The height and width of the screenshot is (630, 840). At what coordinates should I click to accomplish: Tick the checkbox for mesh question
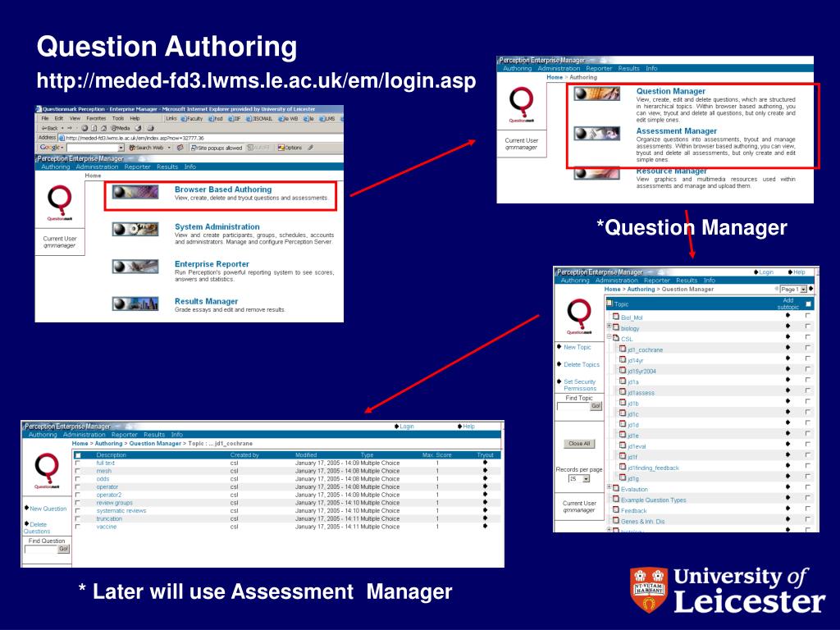(x=78, y=471)
